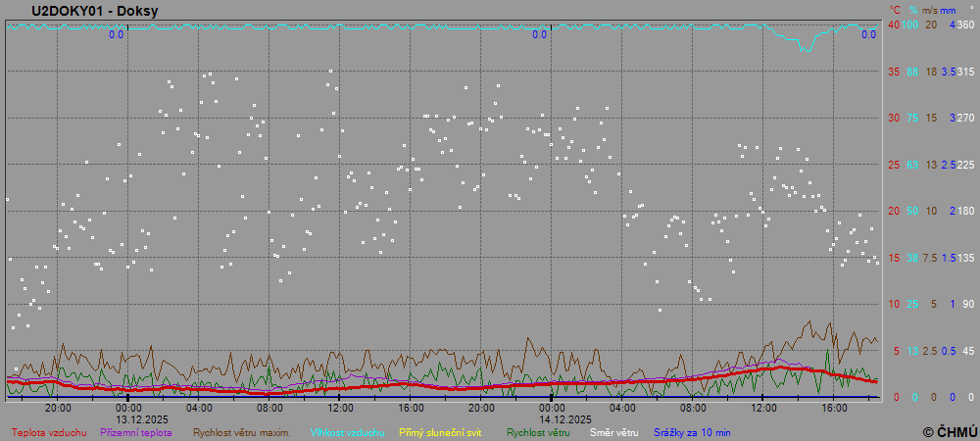
Task: Select the green Rychlost větru legend entry
Action: pyautogui.click(x=538, y=432)
